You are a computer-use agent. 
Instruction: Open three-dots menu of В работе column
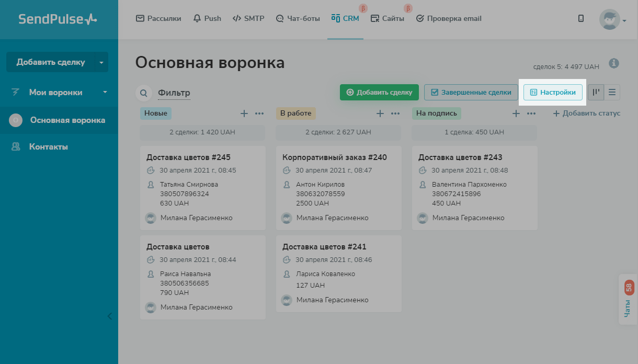coord(395,113)
